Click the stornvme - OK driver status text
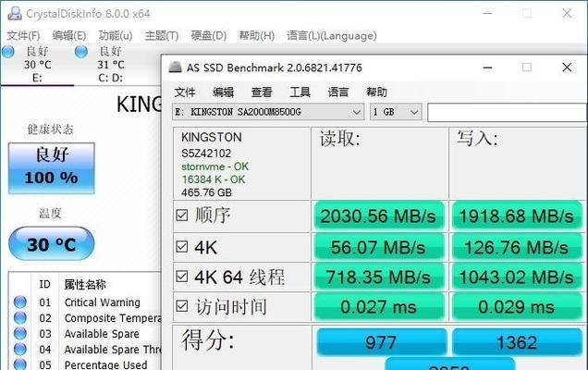The height and width of the screenshot is (370, 588). [x=214, y=166]
